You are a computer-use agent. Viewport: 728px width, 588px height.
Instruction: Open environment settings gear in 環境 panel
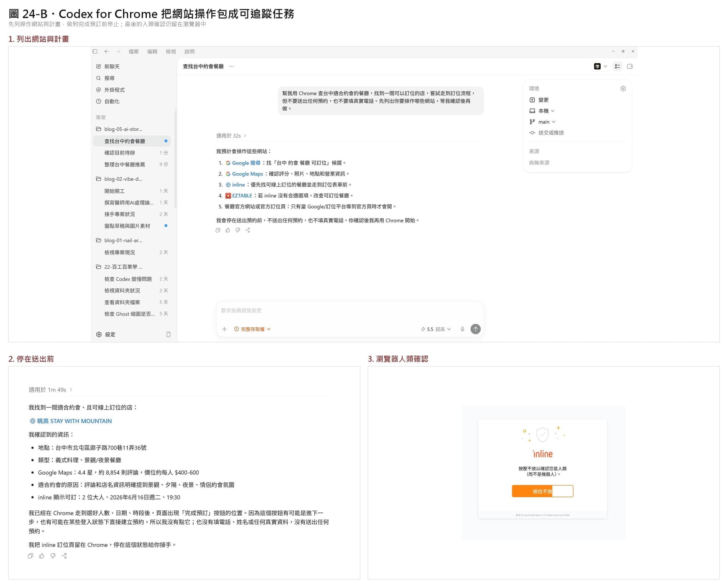[623, 89]
